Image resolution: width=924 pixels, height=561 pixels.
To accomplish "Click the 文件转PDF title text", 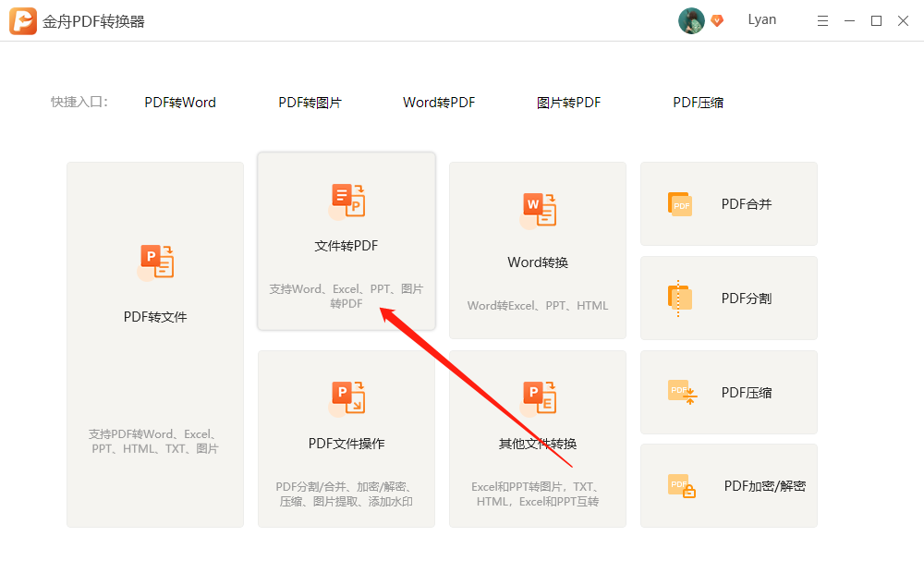I will point(346,246).
